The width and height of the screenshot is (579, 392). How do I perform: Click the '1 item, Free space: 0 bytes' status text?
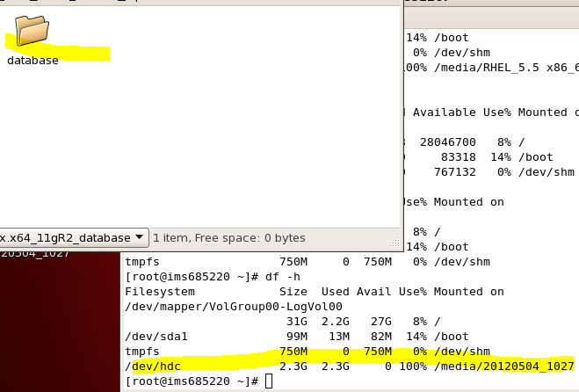coord(229,238)
